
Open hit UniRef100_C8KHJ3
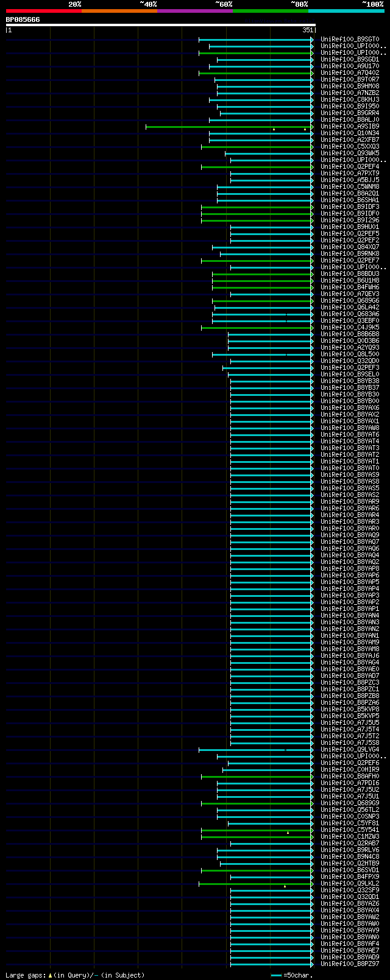(x=350, y=100)
